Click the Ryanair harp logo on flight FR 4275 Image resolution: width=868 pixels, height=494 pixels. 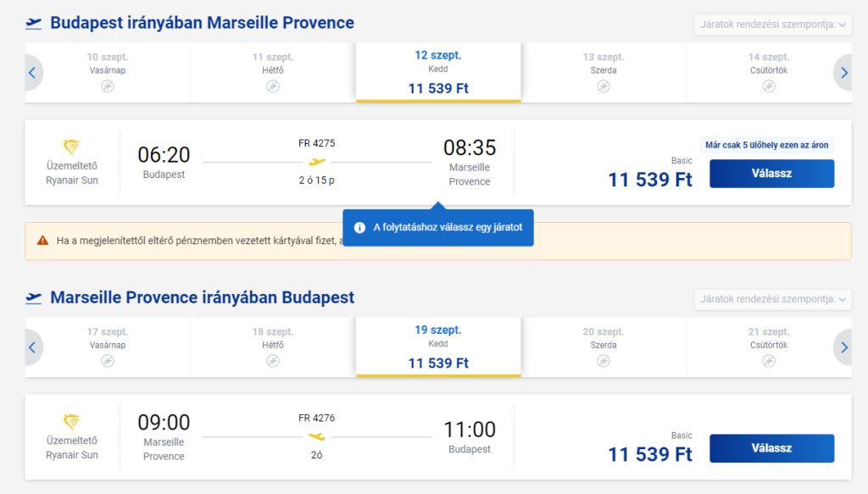click(x=71, y=147)
